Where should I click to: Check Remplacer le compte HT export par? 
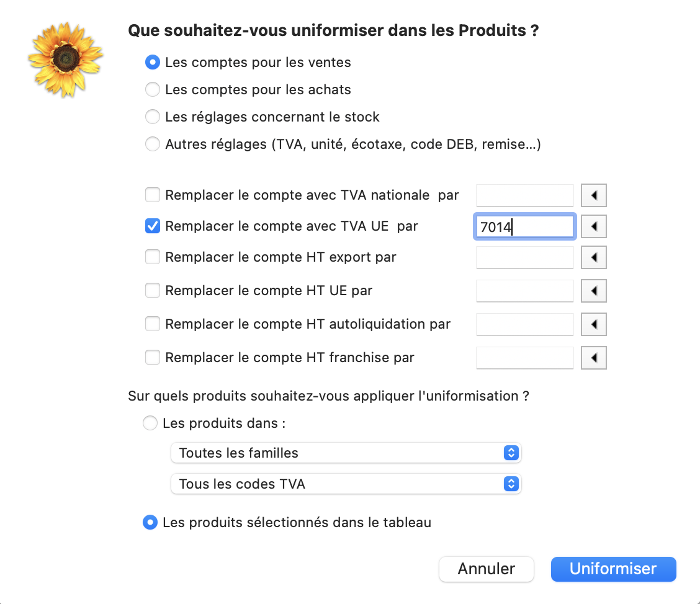tap(153, 257)
